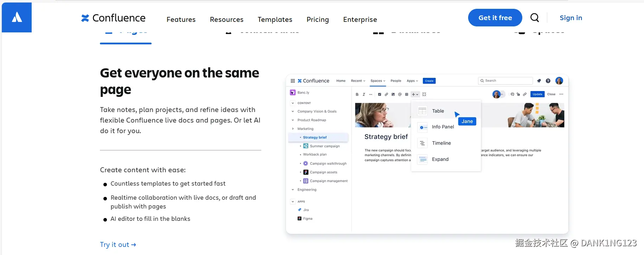Open the Campaign assets page

[x=320, y=172]
